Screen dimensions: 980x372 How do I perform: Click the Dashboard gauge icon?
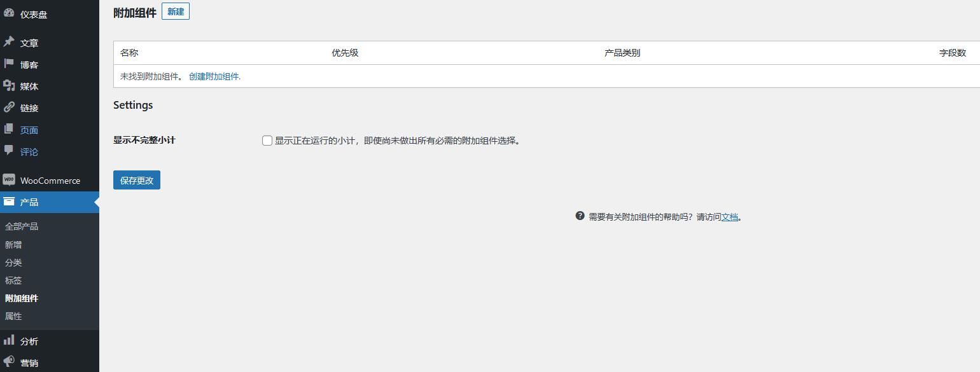click(9, 13)
